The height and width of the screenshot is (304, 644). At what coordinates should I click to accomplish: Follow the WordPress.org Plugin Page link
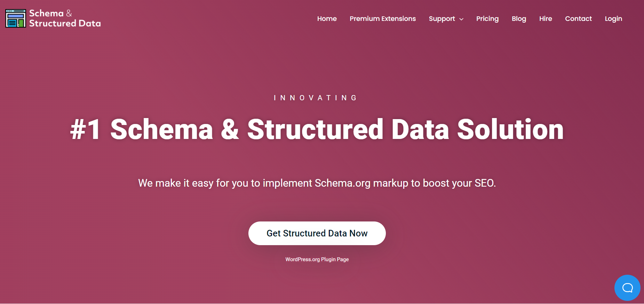pyautogui.click(x=317, y=259)
